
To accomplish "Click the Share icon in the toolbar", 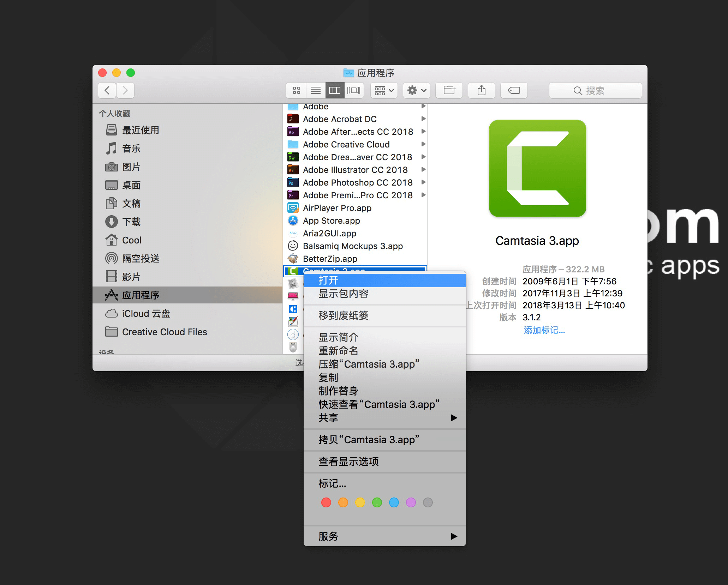I will pyautogui.click(x=481, y=90).
